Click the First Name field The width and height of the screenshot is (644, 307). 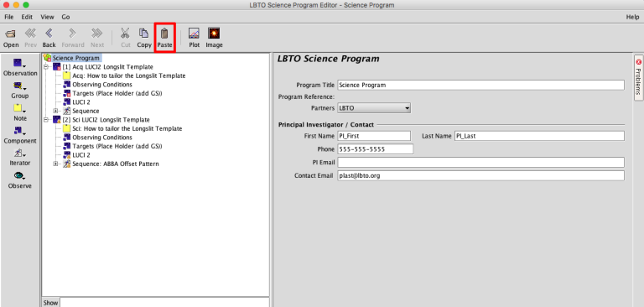pyautogui.click(x=374, y=136)
